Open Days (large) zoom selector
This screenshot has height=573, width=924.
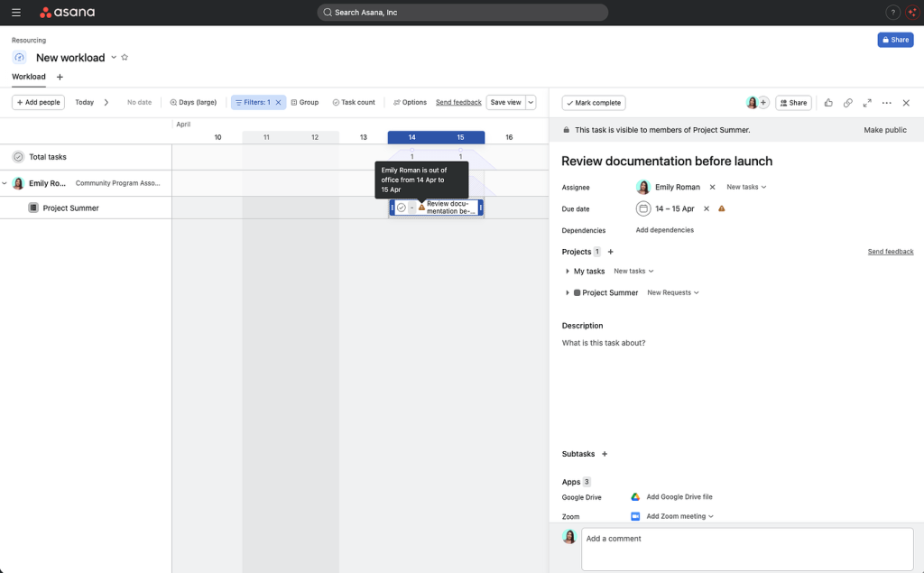[193, 102]
